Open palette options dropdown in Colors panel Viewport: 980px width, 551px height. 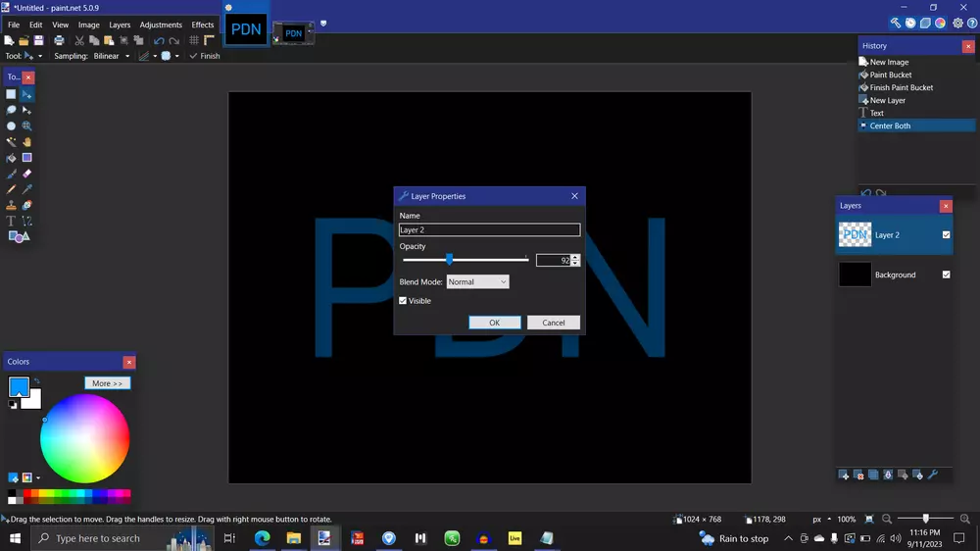tap(38, 477)
